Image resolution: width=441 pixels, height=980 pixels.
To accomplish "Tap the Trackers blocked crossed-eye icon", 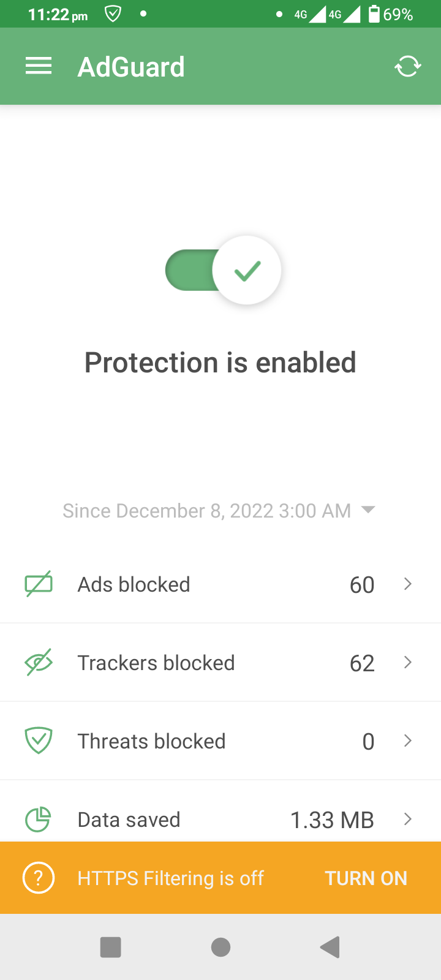I will 39,663.
